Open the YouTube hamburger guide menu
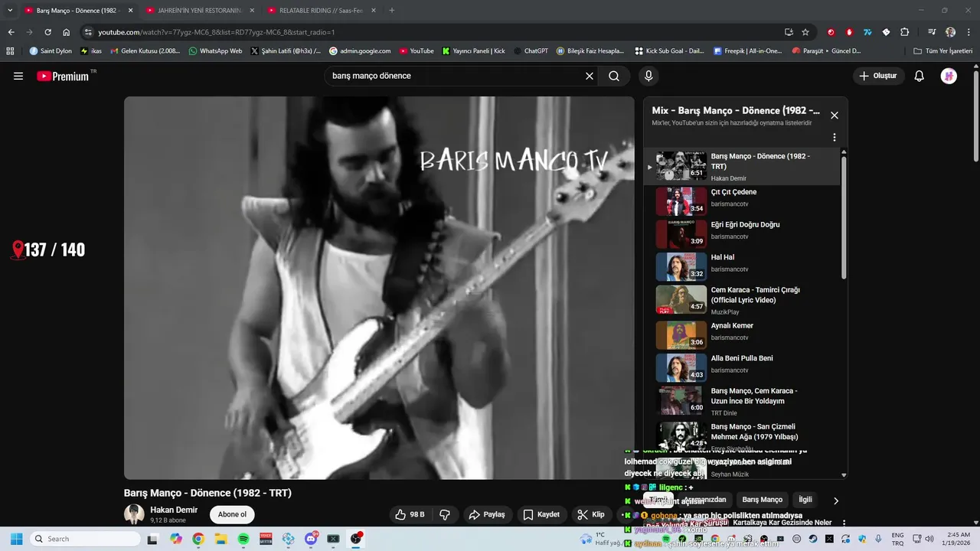The height and width of the screenshot is (551, 980). [x=18, y=76]
